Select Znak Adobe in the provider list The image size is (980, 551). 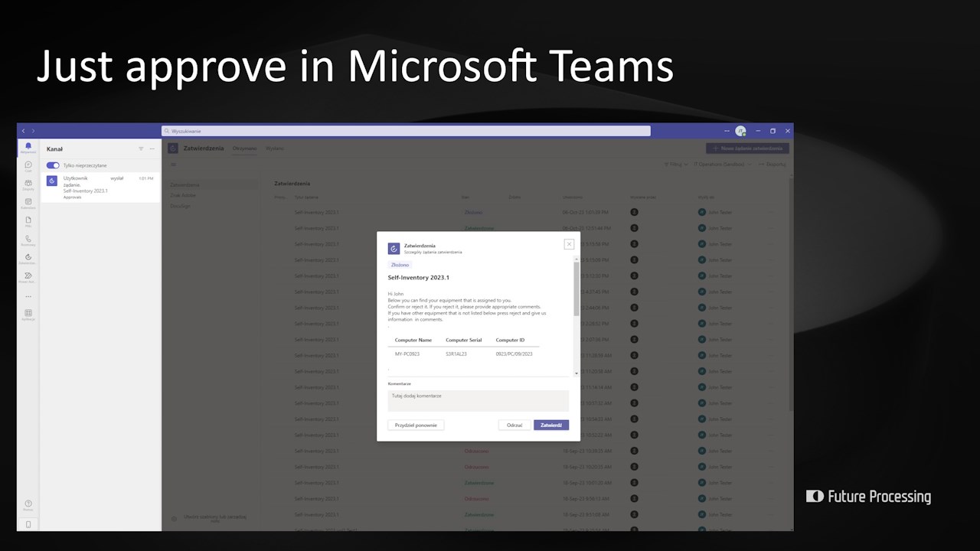184,195
